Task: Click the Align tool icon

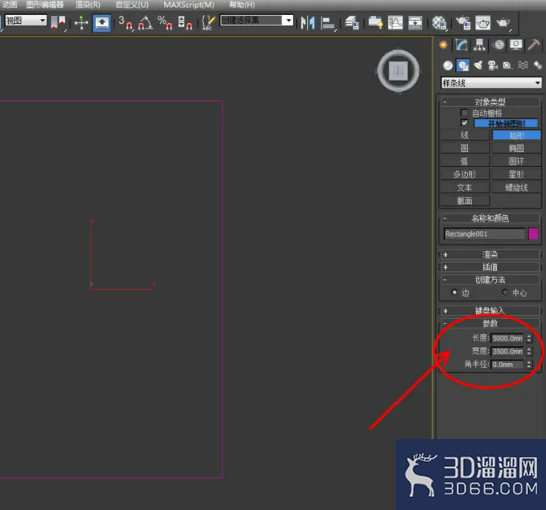Action: 328,23
